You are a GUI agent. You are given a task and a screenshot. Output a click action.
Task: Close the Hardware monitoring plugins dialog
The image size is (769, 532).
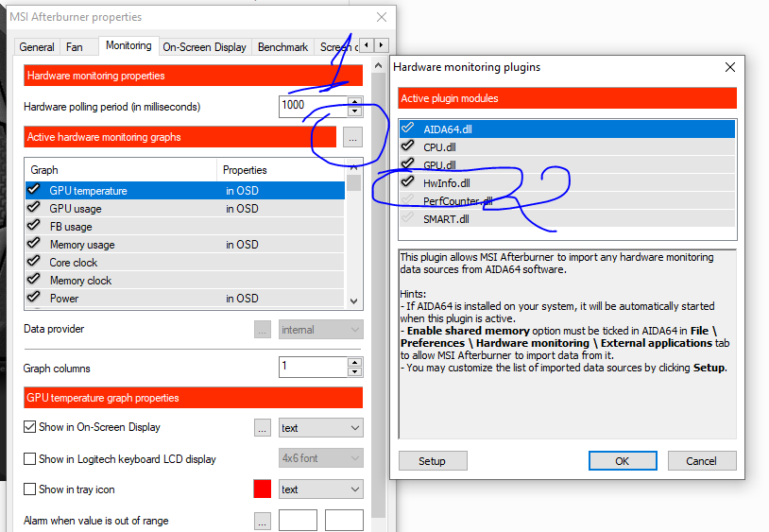(730, 67)
